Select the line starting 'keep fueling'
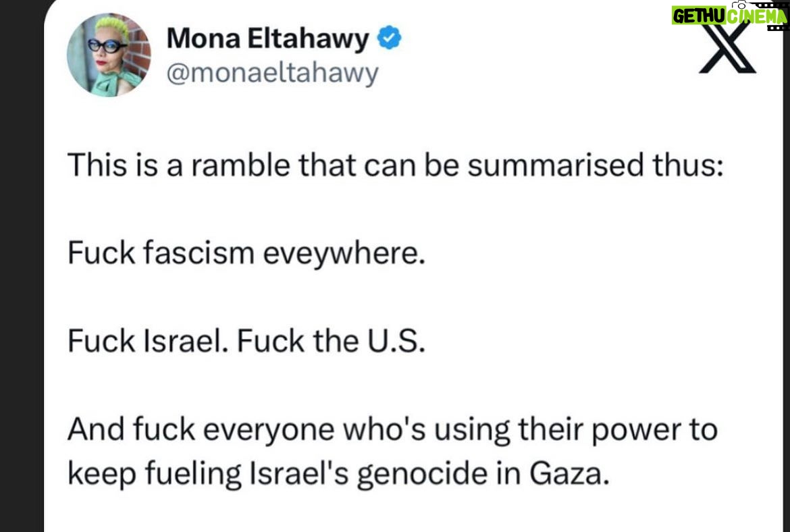 [338, 474]
